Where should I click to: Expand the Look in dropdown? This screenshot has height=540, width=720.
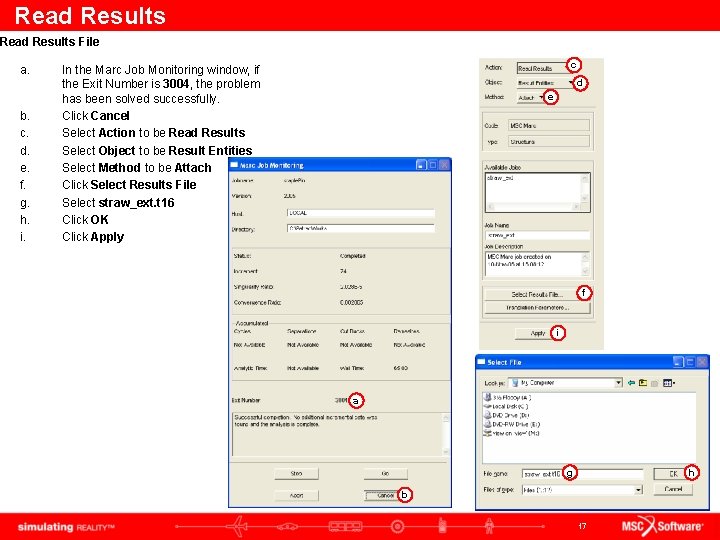click(619, 382)
